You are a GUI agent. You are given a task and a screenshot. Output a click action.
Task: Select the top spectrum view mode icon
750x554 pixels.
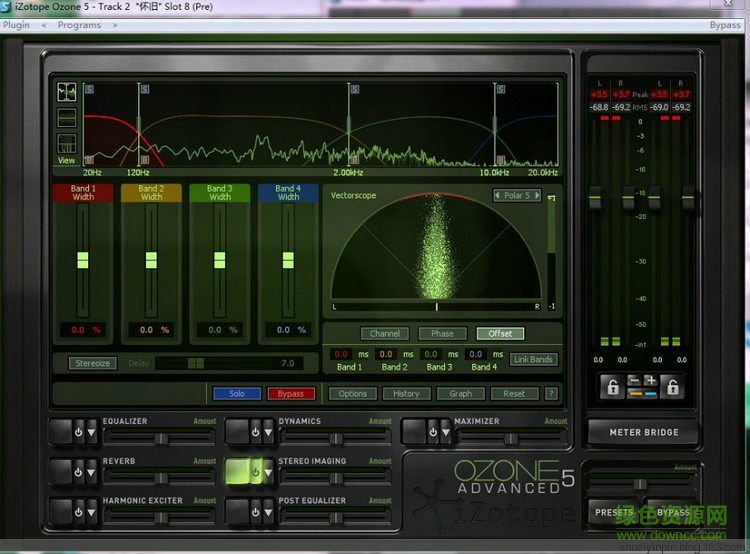[x=67, y=92]
